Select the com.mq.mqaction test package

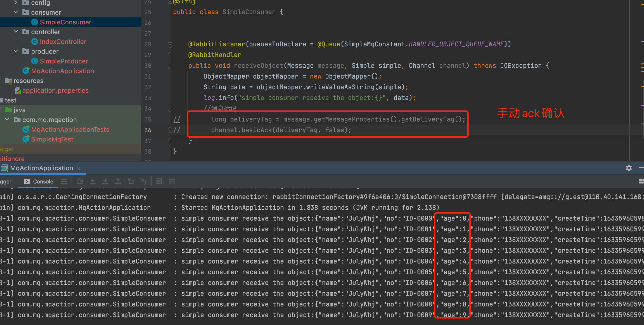click(x=49, y=120)
